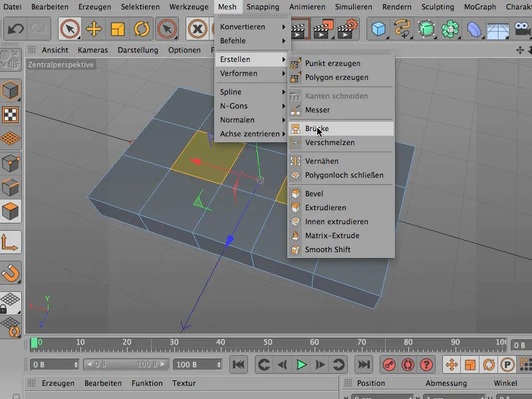Click the end frame 100 B field
This screenshot has width=532, height=399.
click(x=198, y=364)
